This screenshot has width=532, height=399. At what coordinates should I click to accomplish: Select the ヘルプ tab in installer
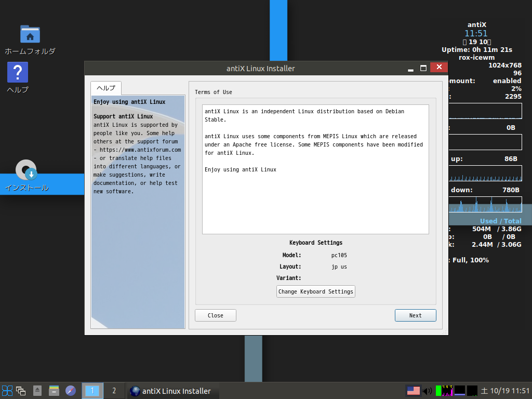tap(106, 88)
